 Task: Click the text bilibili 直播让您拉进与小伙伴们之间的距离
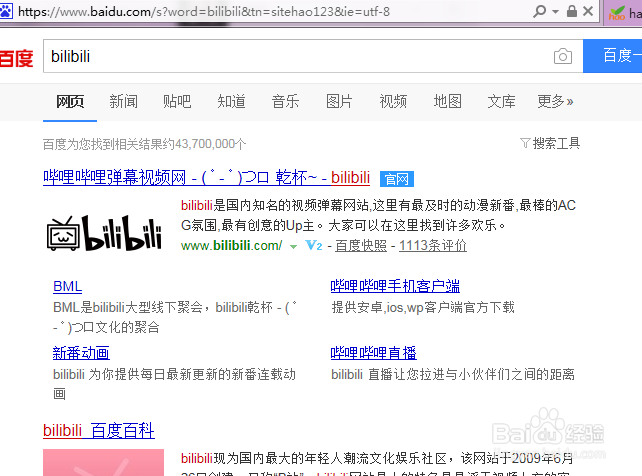click(x=453, y=374)
